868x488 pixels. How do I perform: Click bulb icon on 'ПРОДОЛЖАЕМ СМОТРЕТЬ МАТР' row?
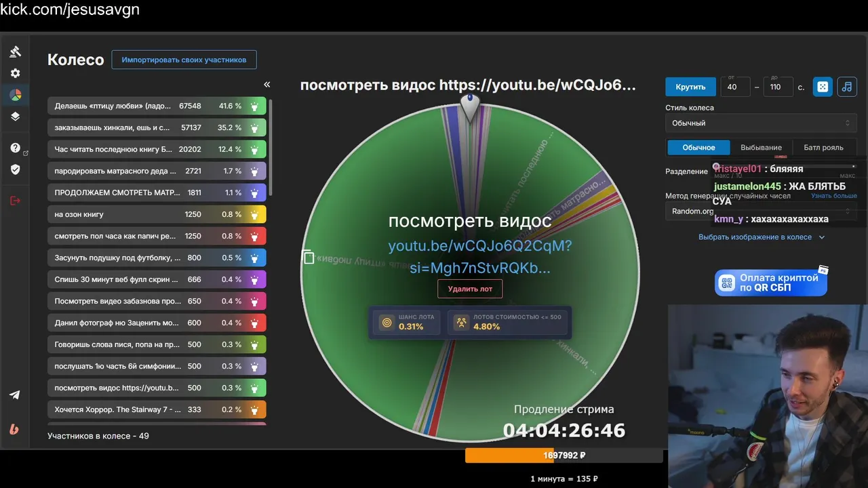pos(255,193)
